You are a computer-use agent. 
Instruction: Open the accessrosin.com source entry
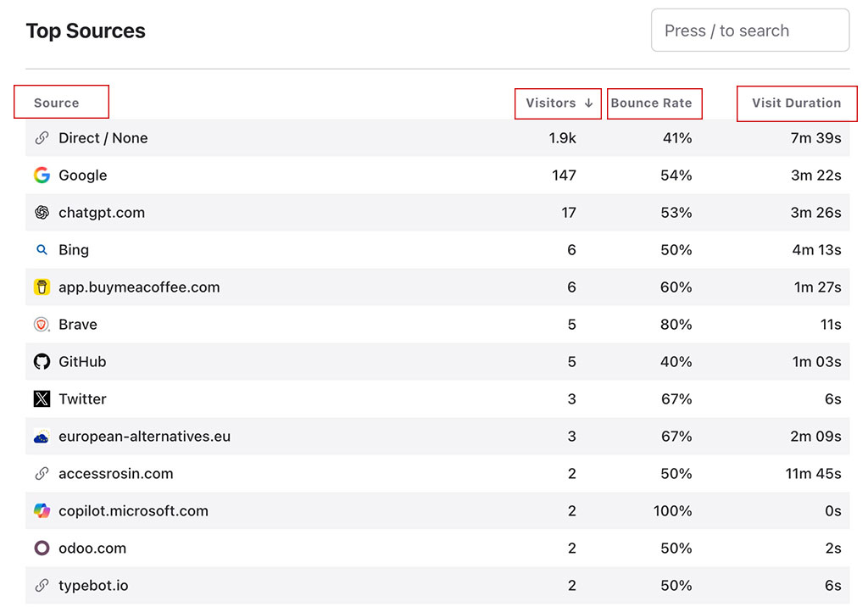[116, 473]
